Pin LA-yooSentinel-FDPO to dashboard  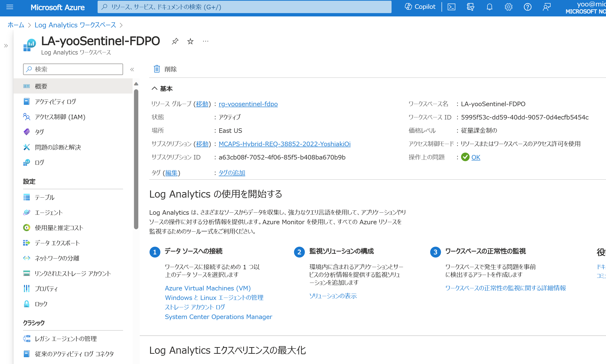tap(175, 41)
